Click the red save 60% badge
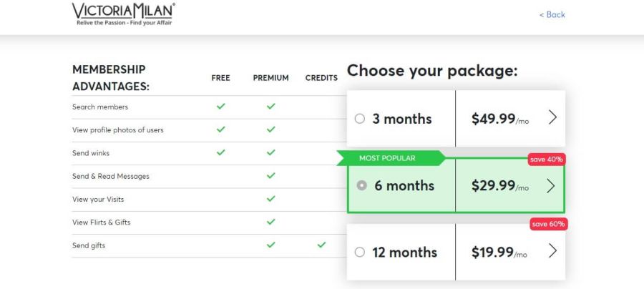Image resolution: width=644 pixels, height=289 pixels. point(549,224)
